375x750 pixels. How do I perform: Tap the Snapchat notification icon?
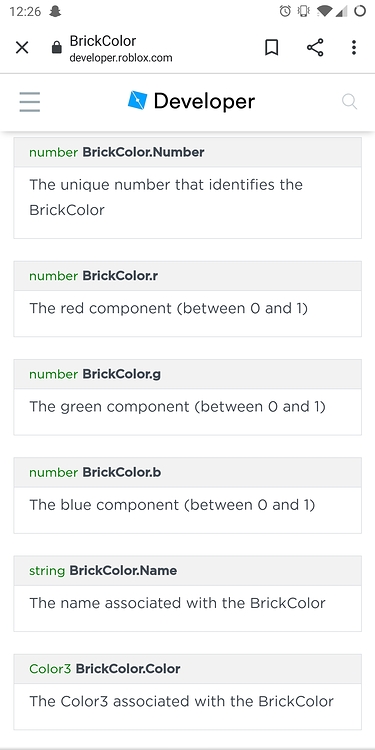(55, 11)
